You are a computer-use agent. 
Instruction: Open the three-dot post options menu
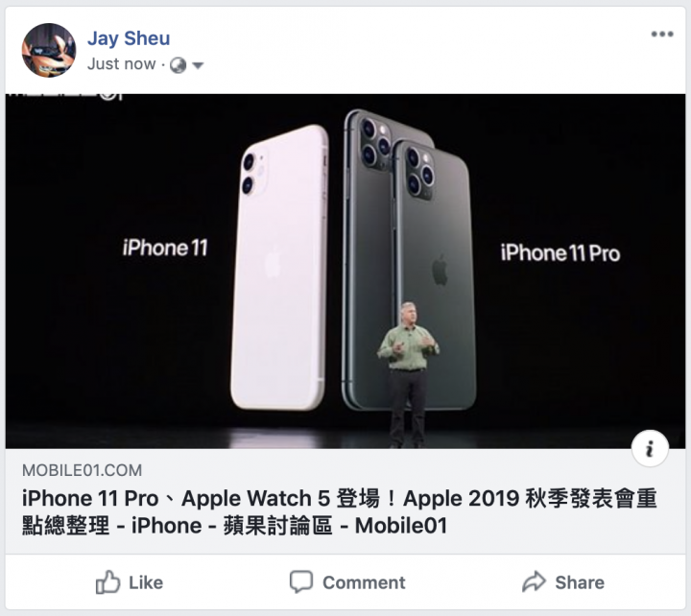coord(662,34)
